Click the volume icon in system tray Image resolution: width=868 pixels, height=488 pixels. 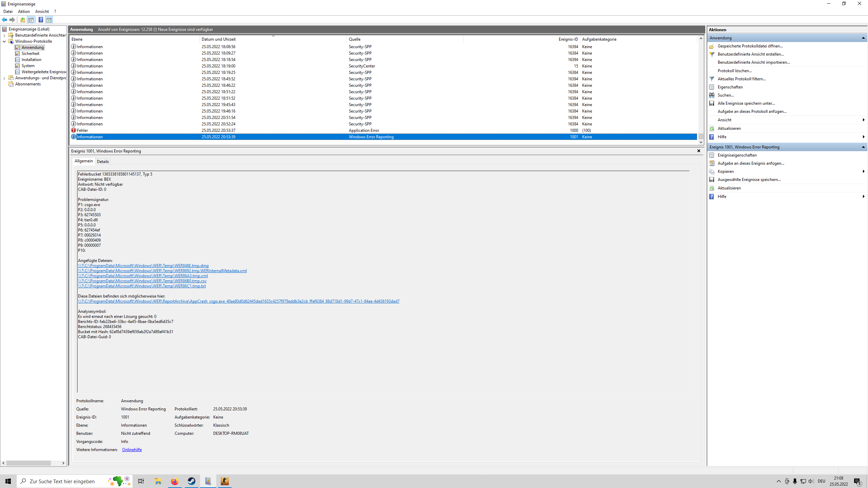tap(811, 481)
